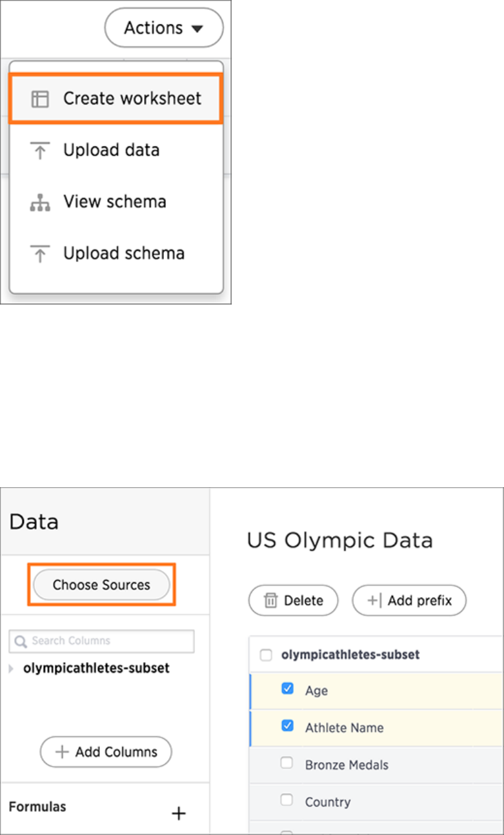Image resolution: width=504 pixels, height=835 pixels.
Task: Choose Upload data from the menu
Action: click(111, 150)
